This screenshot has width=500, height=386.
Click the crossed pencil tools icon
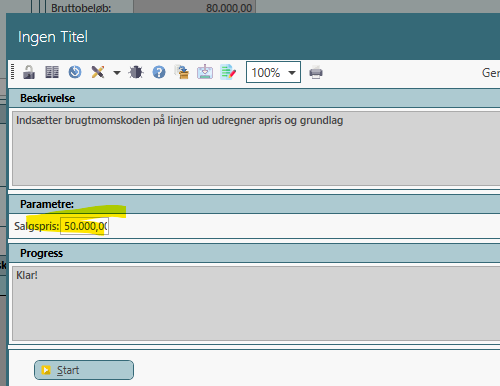pos(98,72)
